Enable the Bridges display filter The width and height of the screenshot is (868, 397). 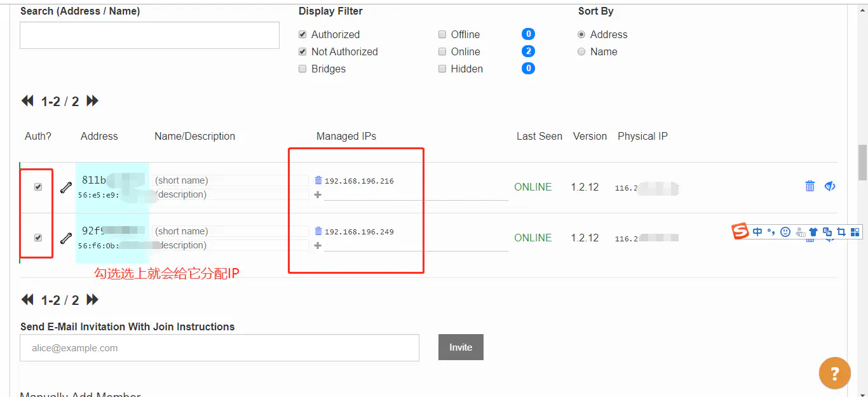tap(302, 69)
